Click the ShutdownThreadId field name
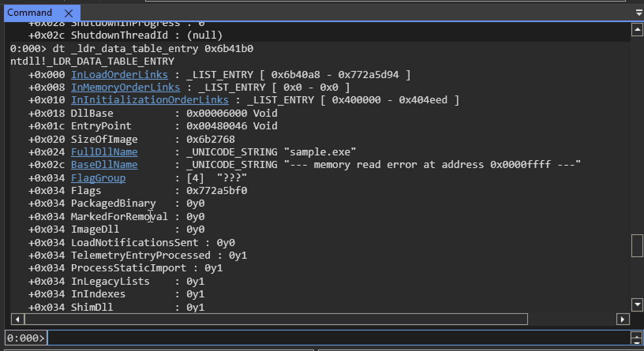The width and height of the screenshot is (644, 351). coord(119,35)
